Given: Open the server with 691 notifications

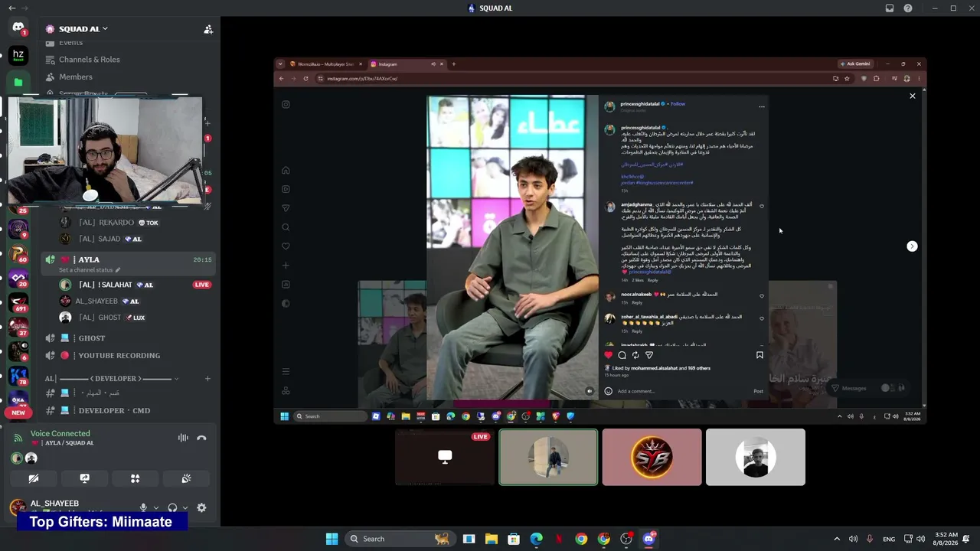Looking at the screenshot, I should tap(18, 302).
